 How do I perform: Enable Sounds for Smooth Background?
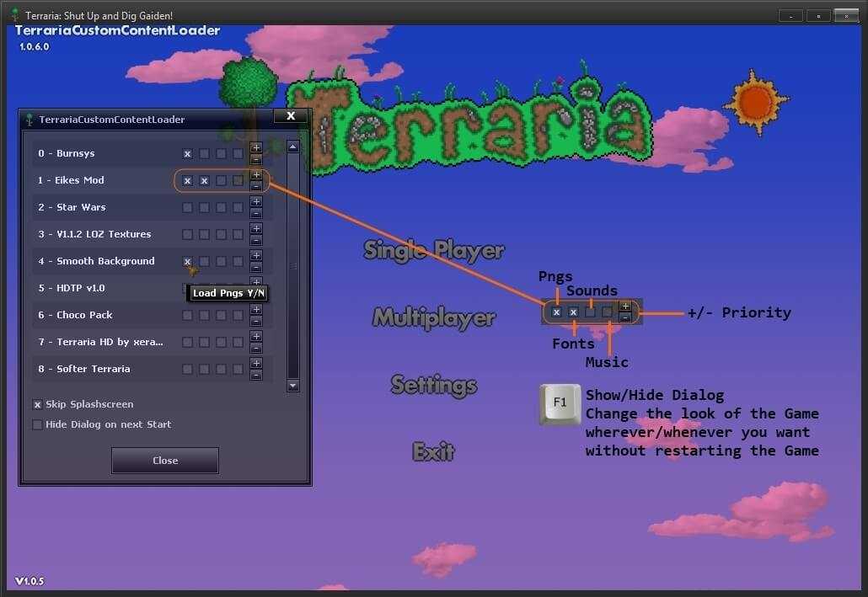221,261
